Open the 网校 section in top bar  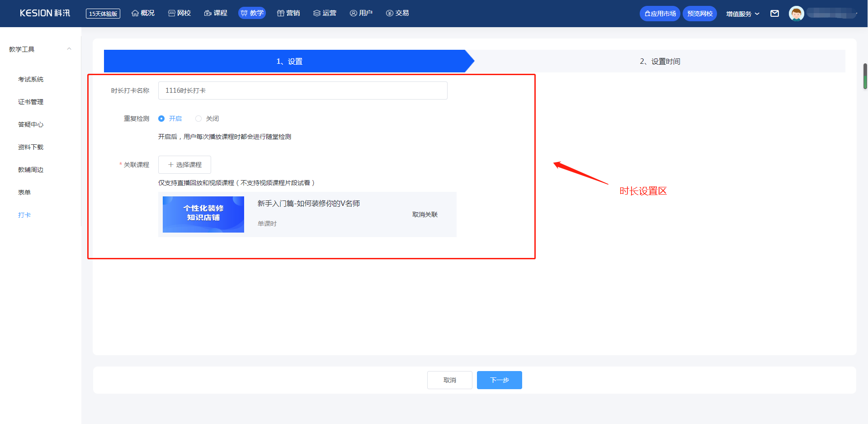tap(179, 13)
